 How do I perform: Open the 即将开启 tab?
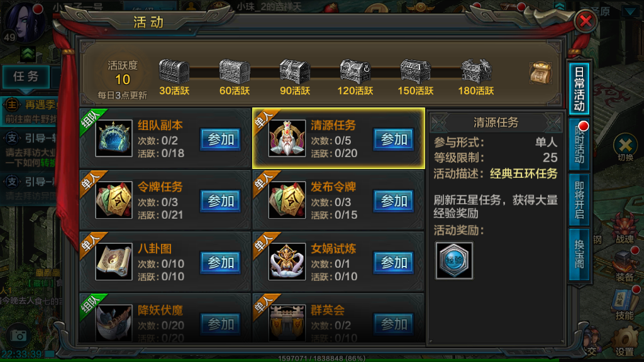(579, 200)
